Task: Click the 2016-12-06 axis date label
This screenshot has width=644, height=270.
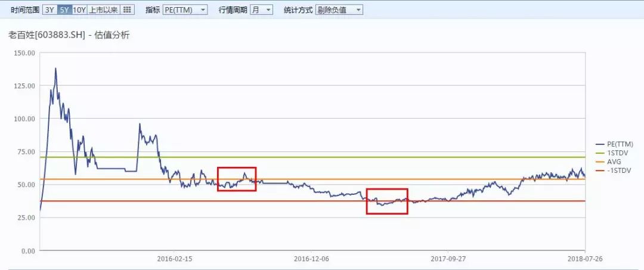Action: [x=312, y=259]
